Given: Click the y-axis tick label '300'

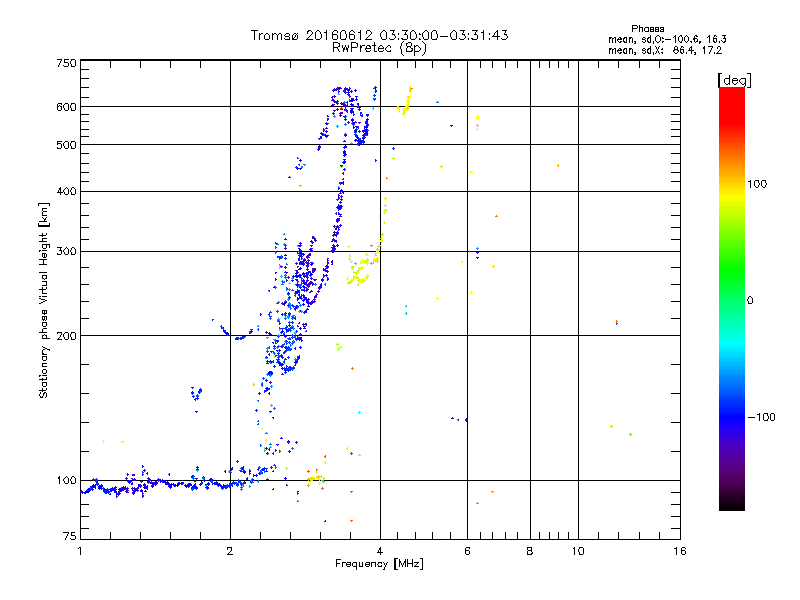Looking at the screenshot, I should (x=66, y=252).
